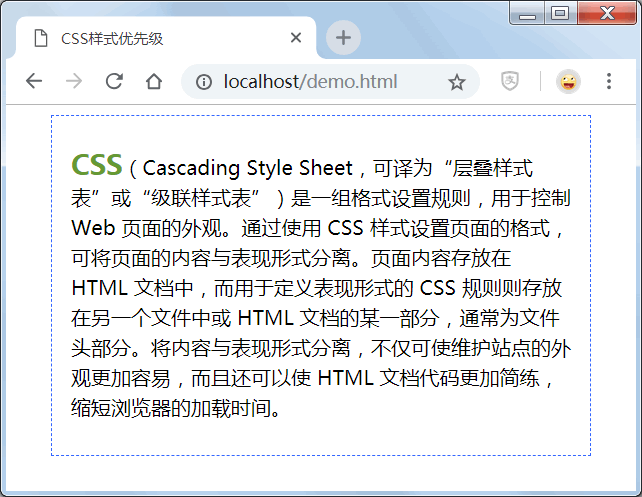
Task: Go back to the previous page
Action: pyautogui.click(x=34, y=82)
